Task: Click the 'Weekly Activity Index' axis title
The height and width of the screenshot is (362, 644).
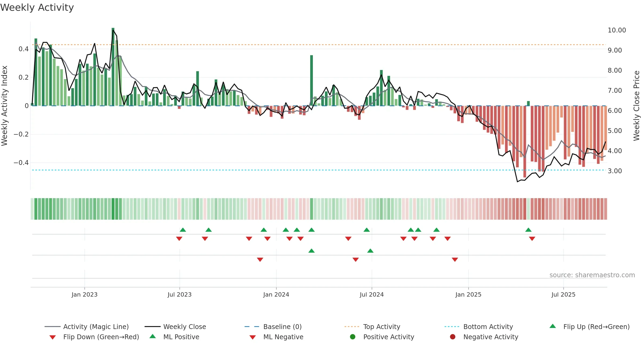Action: (x=4, y=106)
